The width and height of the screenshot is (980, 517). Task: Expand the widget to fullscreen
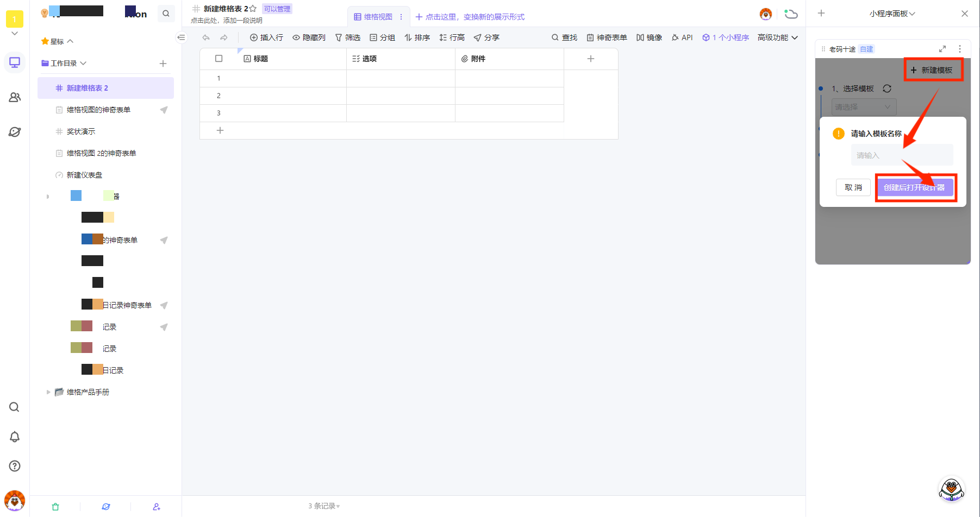click(x=942, y=49)
